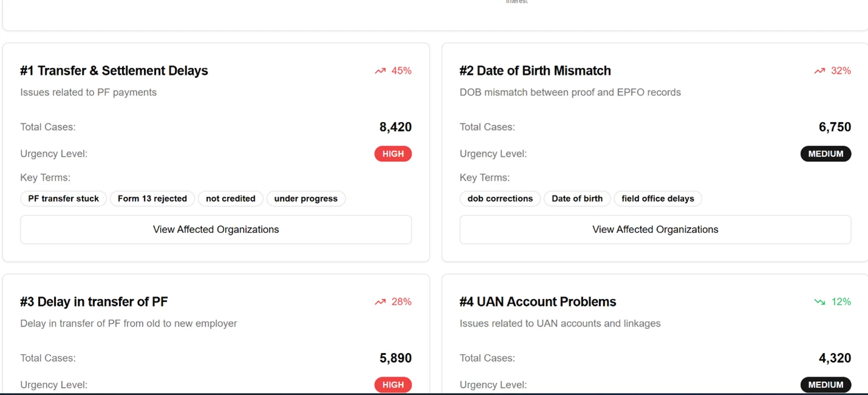This screenshot has height=395, width=868.
Task: Click the 32% rising trend icon
Action: click(819, 71)
